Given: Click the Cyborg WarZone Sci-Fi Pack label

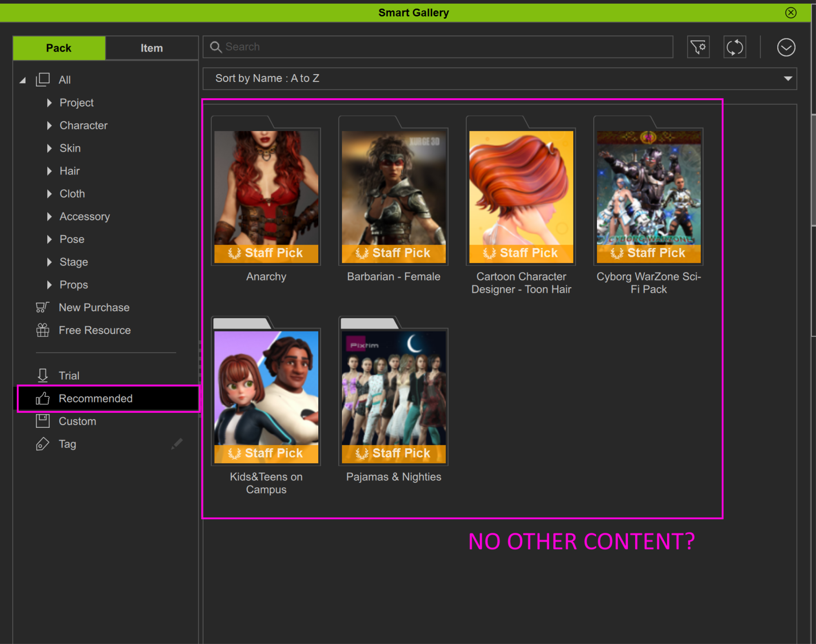Looking at the screenshot, I should [x=648, y=283].
